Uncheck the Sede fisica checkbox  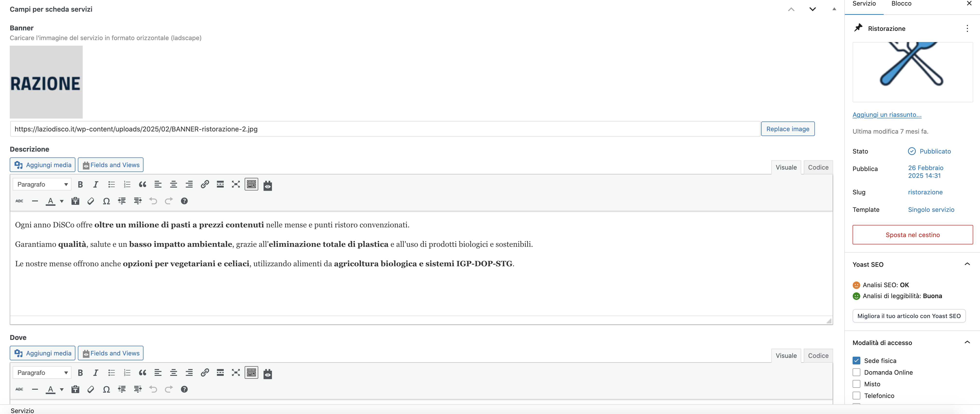point(856,361)
